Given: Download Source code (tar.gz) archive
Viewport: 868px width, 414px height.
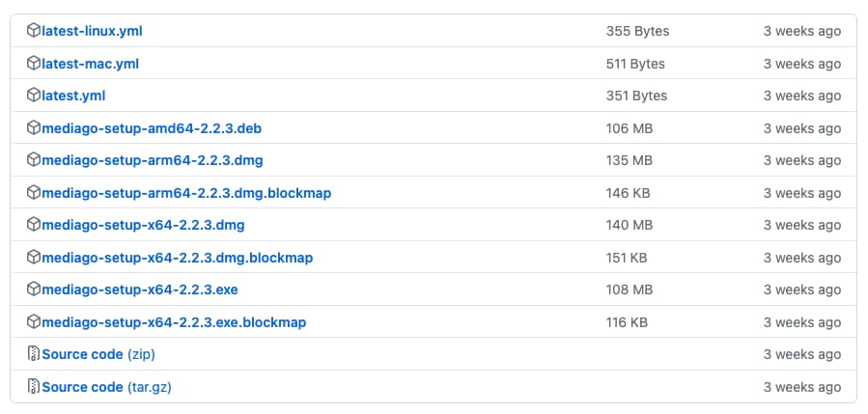Looking at the screenshot, I should tap(106, 387).
